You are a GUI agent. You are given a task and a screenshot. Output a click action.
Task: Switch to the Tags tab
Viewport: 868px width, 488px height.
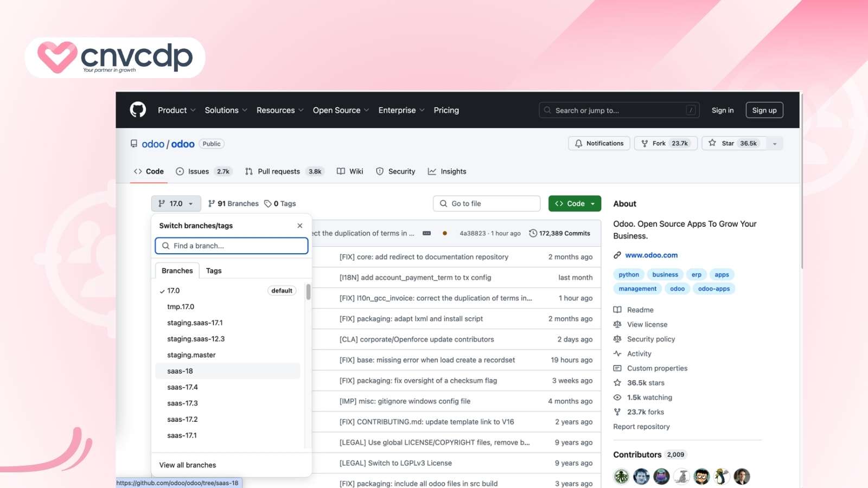click(x=214, y=271)
